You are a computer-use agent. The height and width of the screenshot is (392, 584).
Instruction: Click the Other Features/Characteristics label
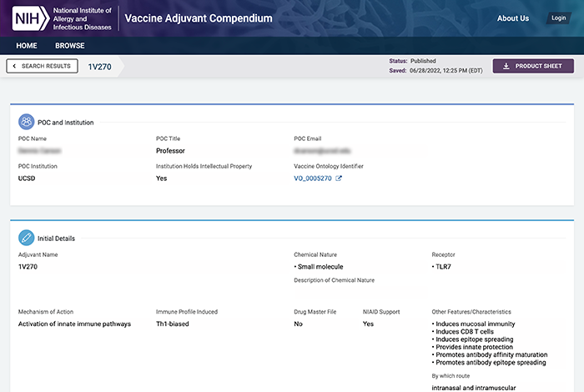(471, 312)
